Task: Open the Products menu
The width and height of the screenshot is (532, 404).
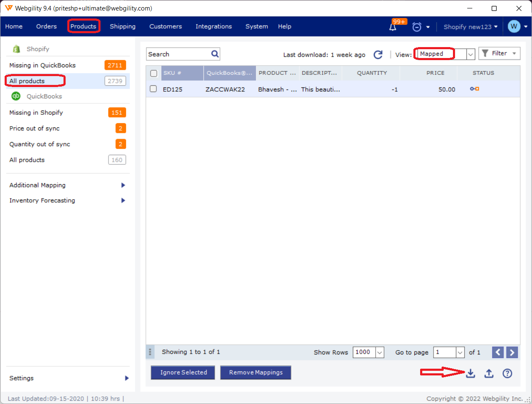Action: [83, 26]
